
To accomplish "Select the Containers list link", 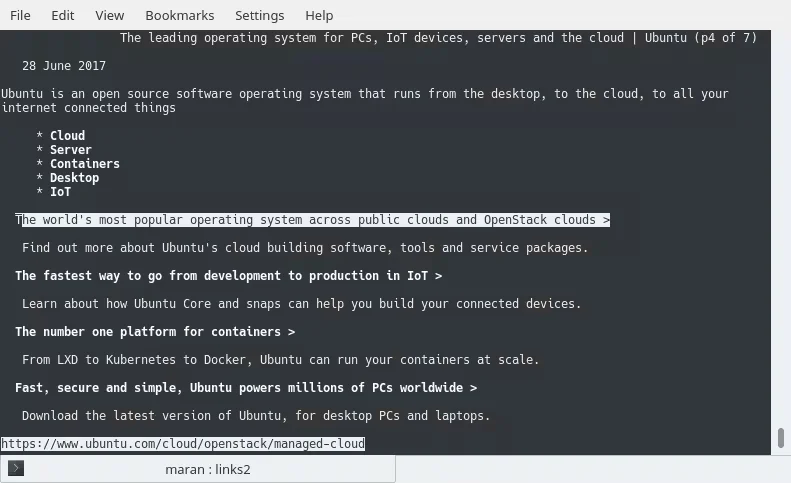I will click(84, 164).
